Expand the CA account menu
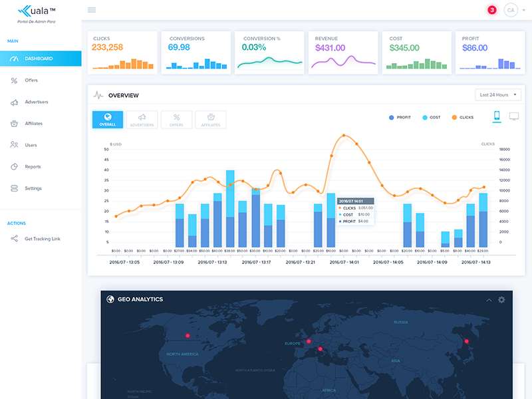532x399 pixels. (x=511, y=10)
